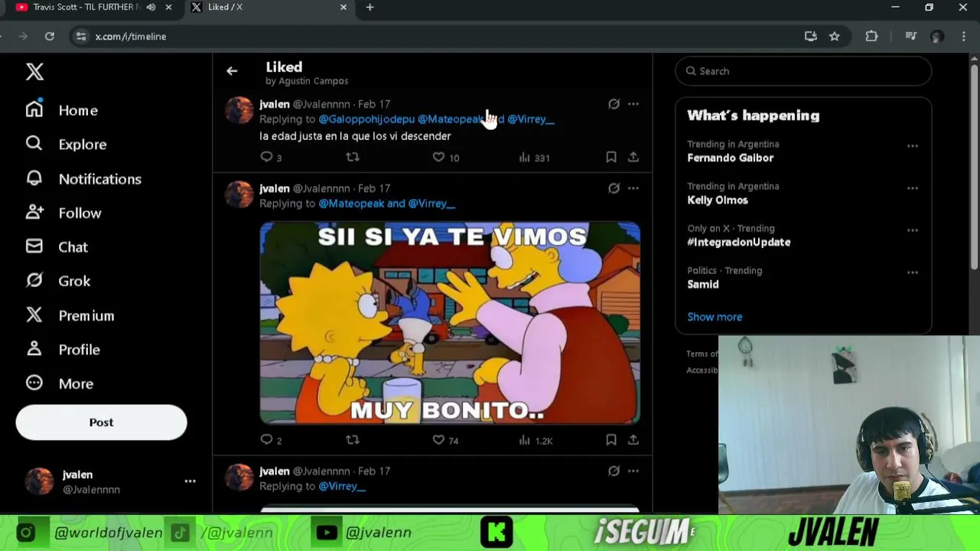Bookmark the Simpsons meme tweet
The width and height of the screenshot is (980, 551).
pyautogui.click(x=611, y=440)
